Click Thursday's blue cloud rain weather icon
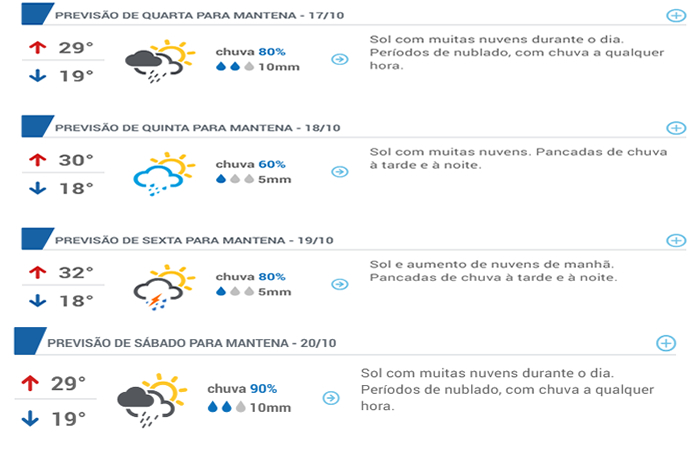The image size is (700, 450). (164, 174)
